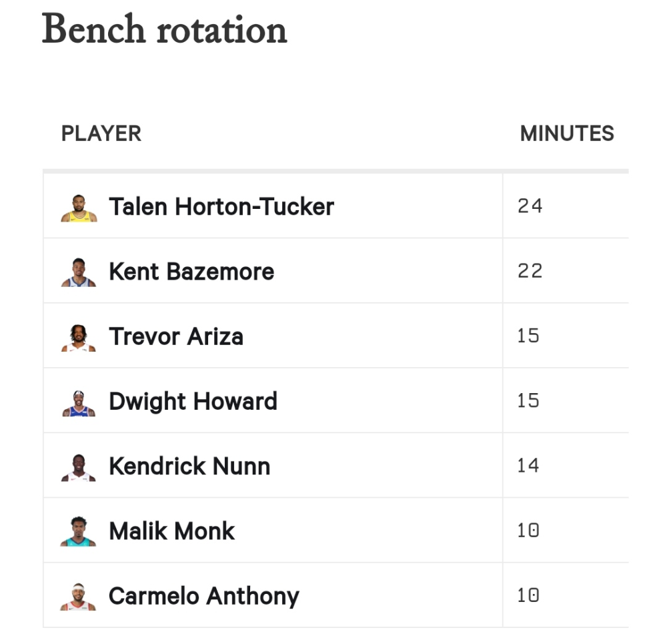
Task: Click Talen Horton-Tucker's headshot icon
Action: tap(79, 208)
